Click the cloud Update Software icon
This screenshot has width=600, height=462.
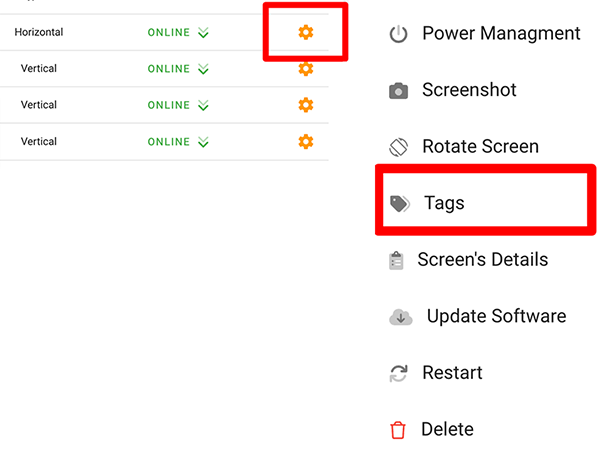click(x=401, y=317)
